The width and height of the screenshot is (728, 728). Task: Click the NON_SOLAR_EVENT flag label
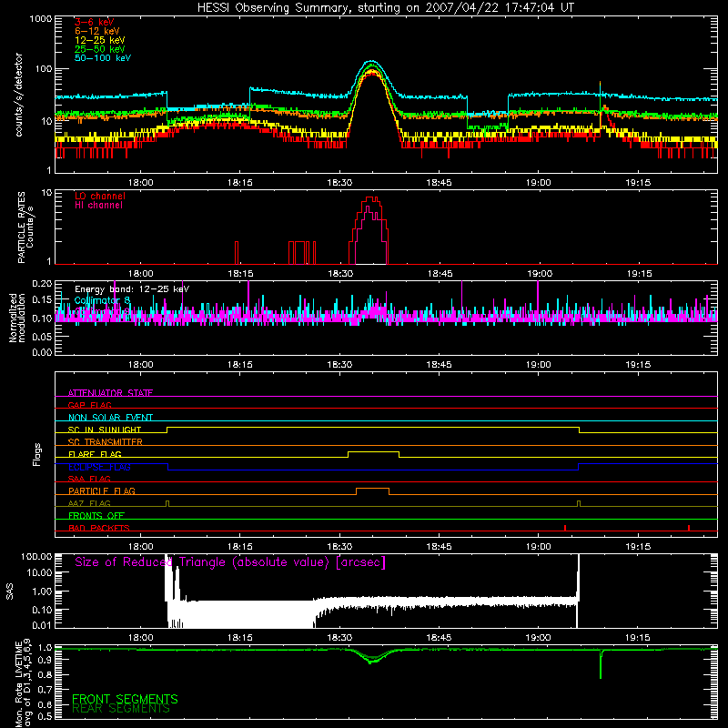(x=110, y=418)
